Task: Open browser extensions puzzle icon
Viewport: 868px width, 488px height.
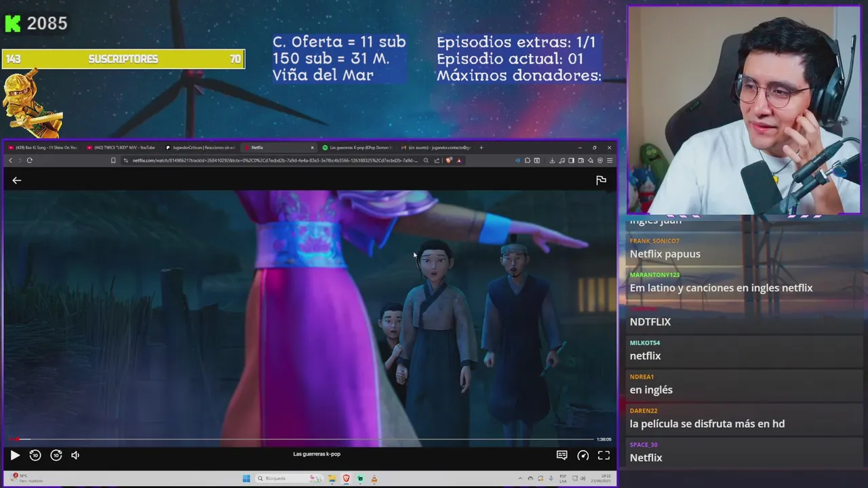Action: [528, 161]
